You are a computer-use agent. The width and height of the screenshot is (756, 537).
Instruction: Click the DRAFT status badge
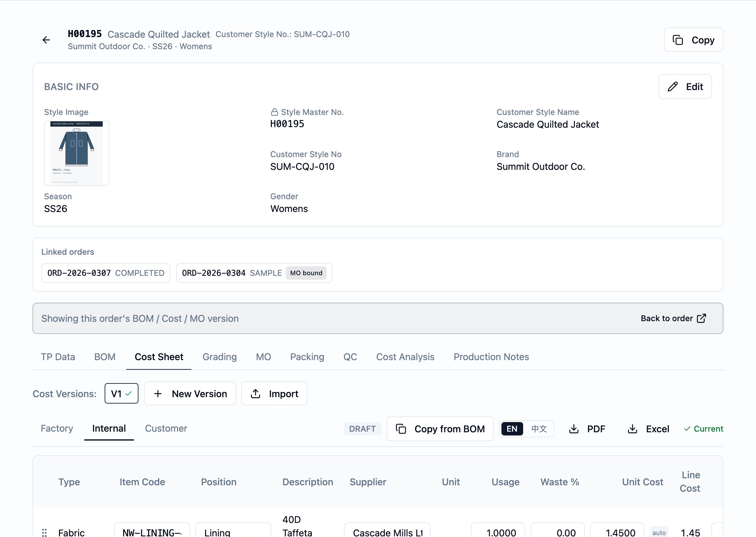tap(362, 428)
